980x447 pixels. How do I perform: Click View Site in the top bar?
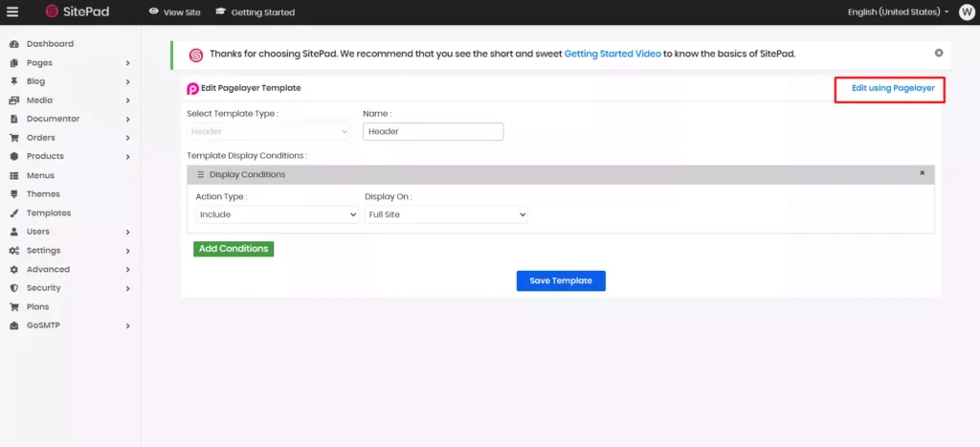(182, 12)
